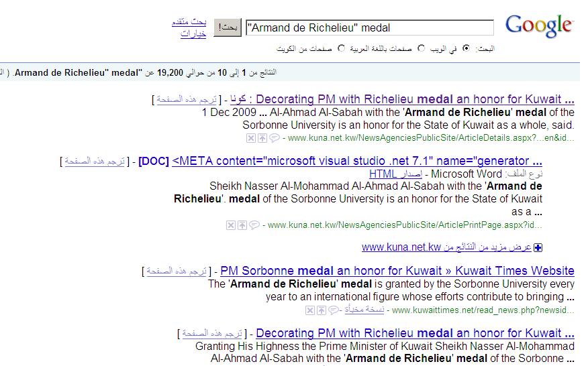Click the '19,200' results count in the stats bar
Image resolution: width=588 pixels, height=366 pixels.
[x=170, y=72]
